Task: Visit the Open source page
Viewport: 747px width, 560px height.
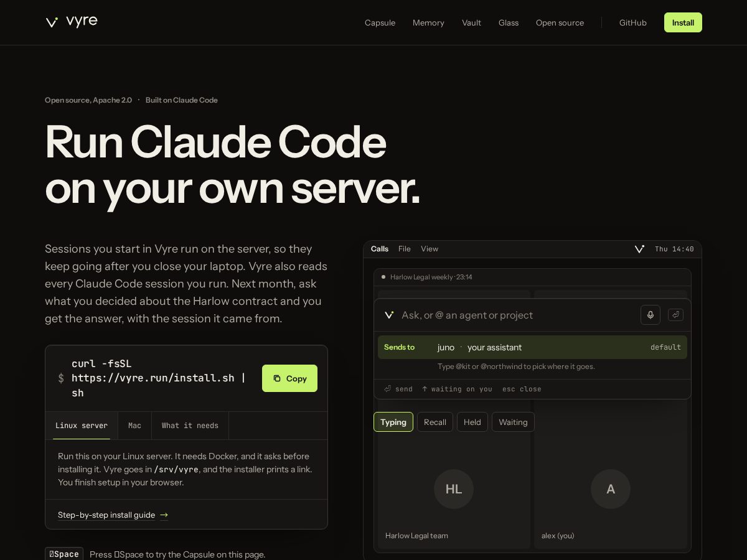Action: pyautogui.click(x=560, y=22)
